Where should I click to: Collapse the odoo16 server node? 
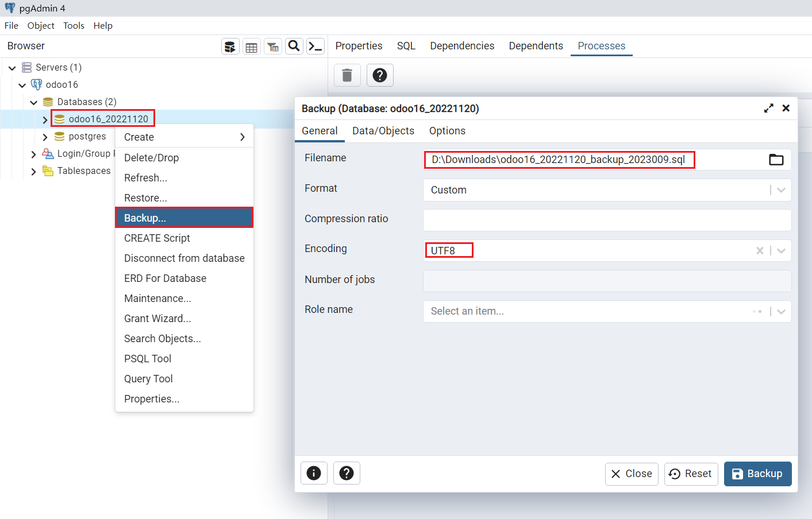(22, 86)
